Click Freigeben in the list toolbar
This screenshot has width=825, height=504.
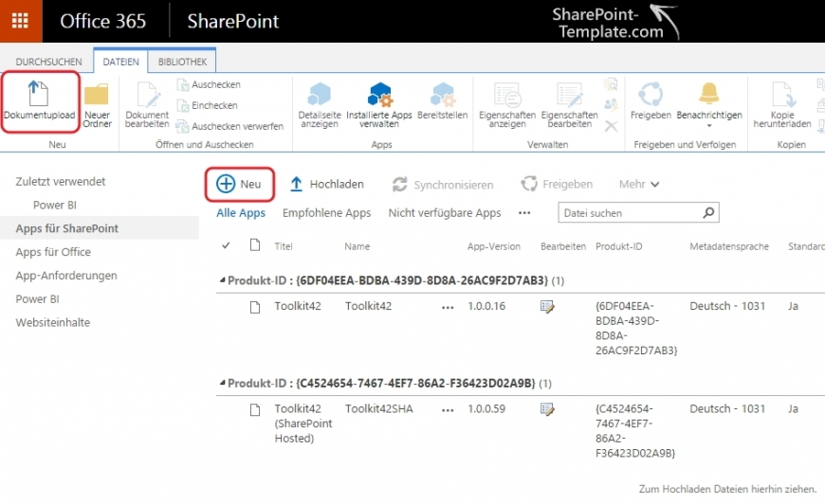click(x=557, y=184)
